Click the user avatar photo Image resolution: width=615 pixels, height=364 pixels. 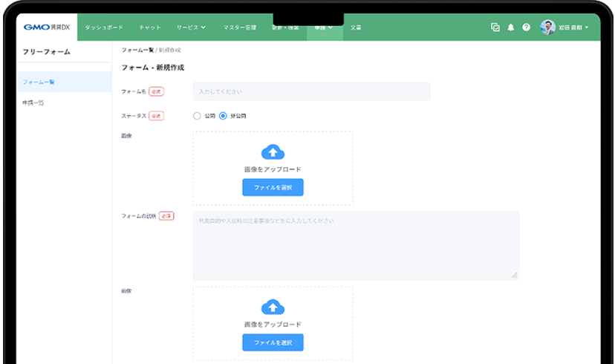pos(548,27)
